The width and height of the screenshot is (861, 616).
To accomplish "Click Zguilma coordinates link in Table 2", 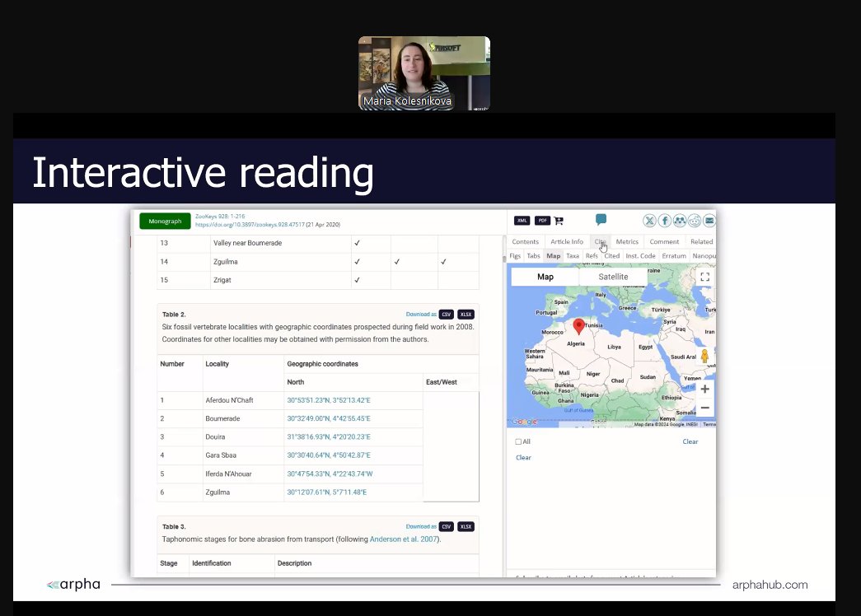I will (x=327, y=492).
